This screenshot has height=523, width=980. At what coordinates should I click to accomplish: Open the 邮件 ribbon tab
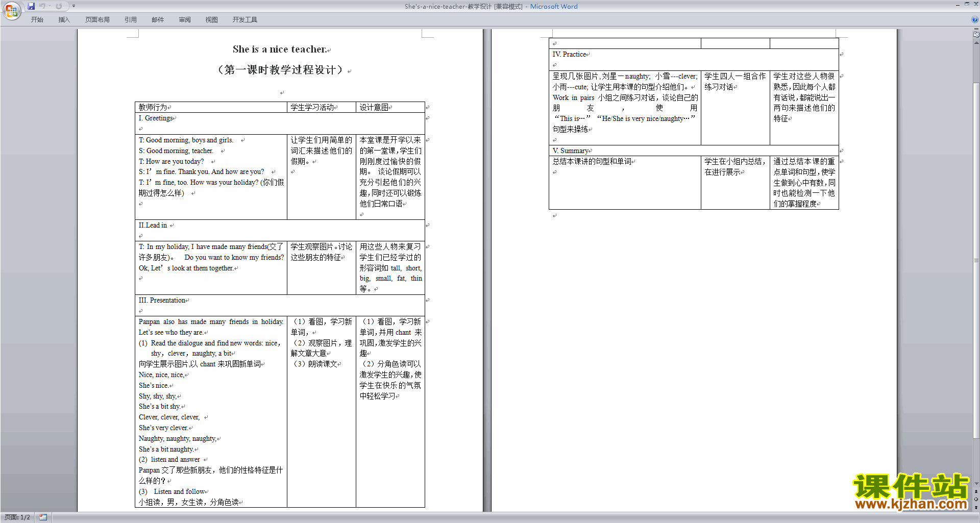(x=158, y=20)
